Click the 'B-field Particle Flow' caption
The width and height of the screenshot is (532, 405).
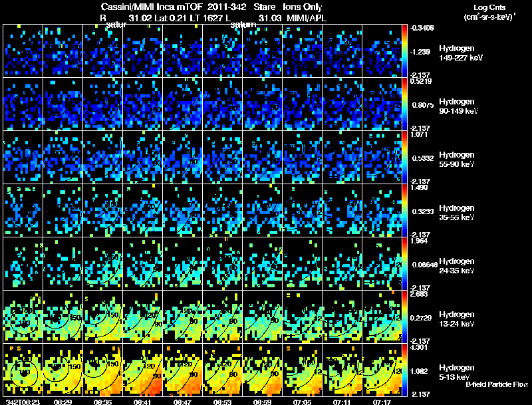pyautogui.click(x=497, y=384)
